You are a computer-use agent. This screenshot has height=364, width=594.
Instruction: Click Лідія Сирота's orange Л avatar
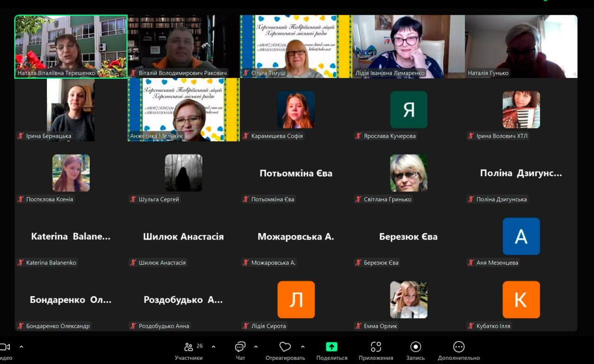click(296, 300)
